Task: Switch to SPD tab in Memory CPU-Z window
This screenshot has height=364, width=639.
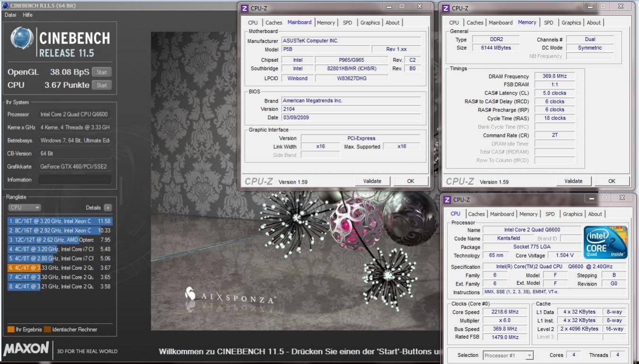Action: pyautogui.click(x=549, y=23)
